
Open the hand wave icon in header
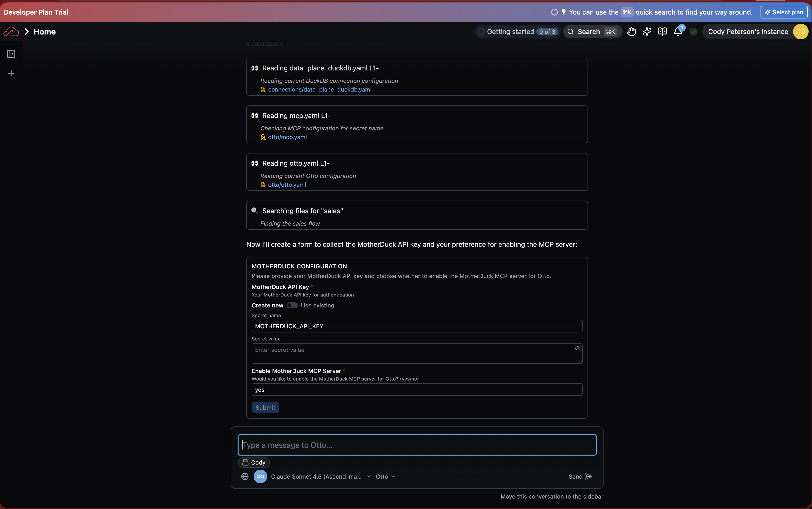631,32
